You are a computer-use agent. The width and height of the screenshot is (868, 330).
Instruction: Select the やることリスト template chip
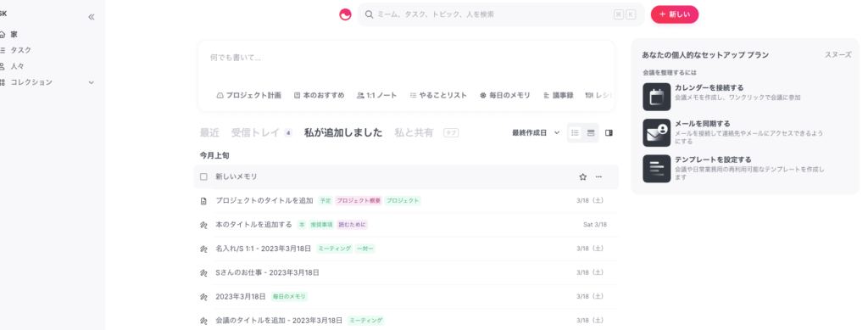[438, 95]
